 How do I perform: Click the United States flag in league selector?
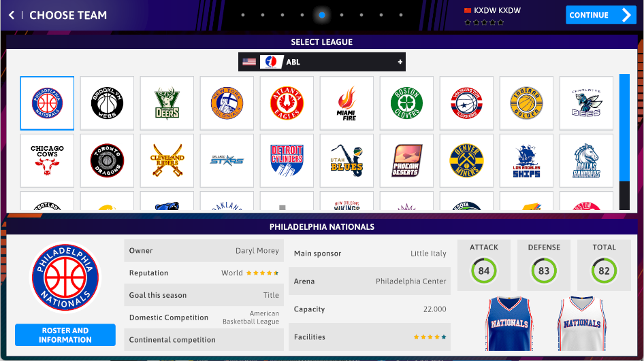click(x=249, y=62)
